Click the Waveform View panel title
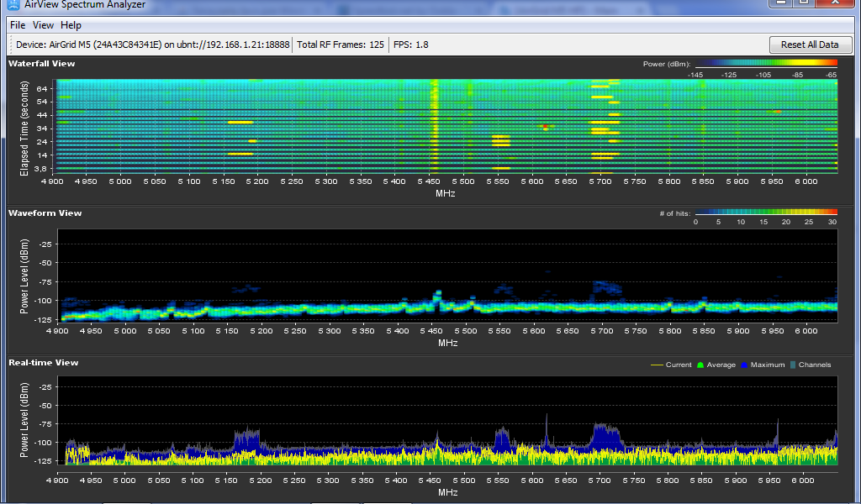Viewport: 861px width, 504px height. tap(45, 213)
